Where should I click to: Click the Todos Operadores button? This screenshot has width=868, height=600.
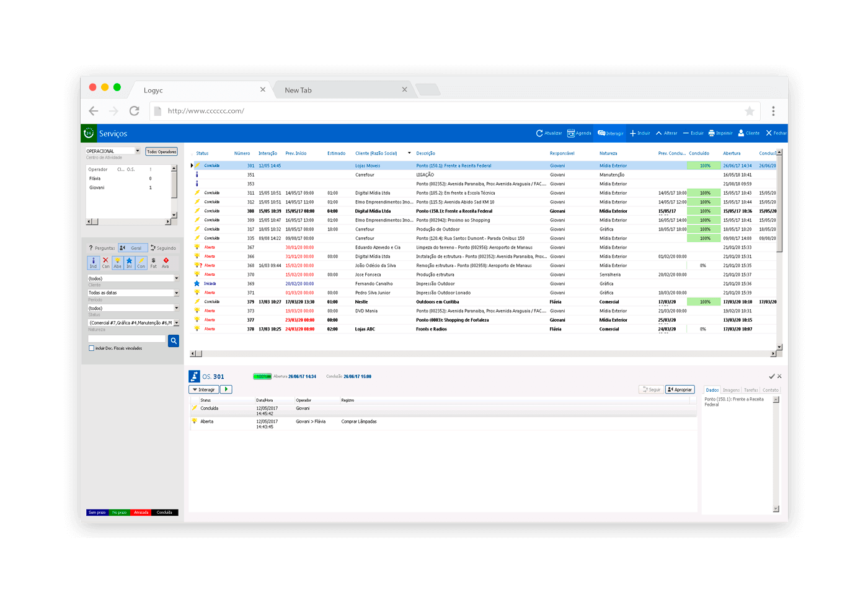point(162,152)
